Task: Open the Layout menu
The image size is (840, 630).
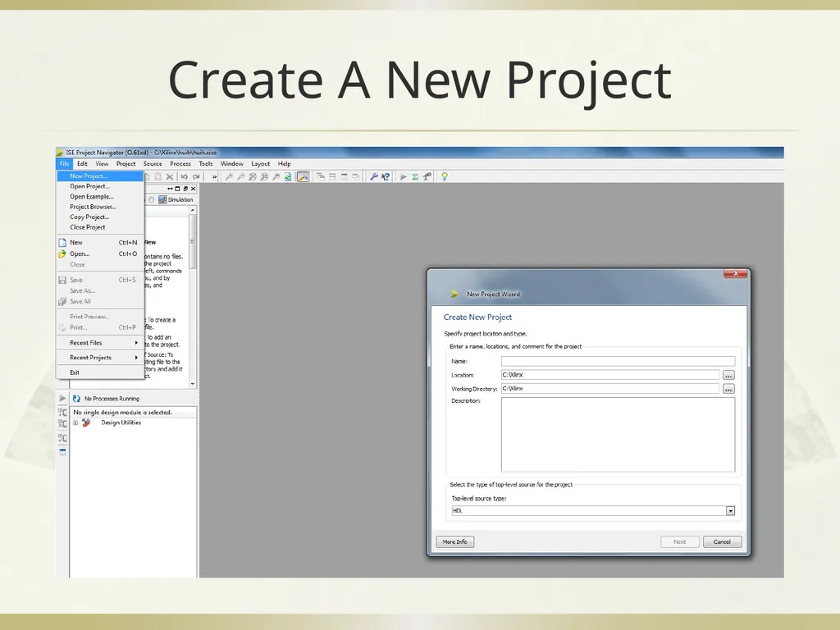Action: tap(260, 164)
